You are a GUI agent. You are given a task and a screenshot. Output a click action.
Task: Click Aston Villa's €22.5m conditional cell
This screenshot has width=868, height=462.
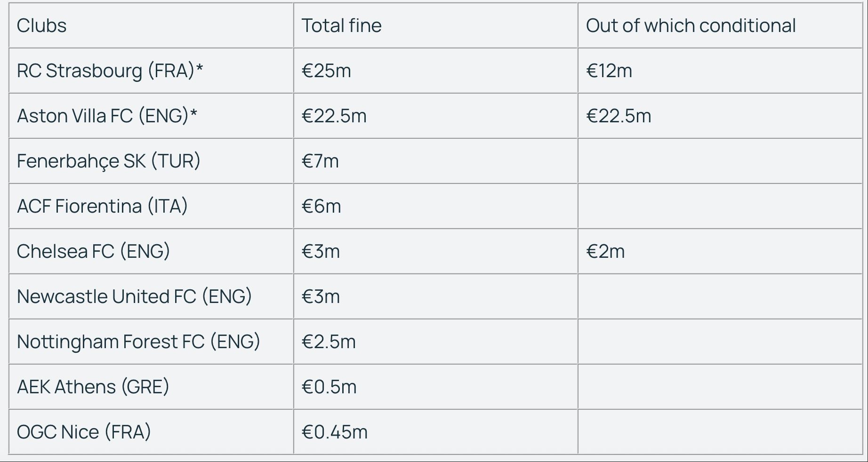(720, 116)
